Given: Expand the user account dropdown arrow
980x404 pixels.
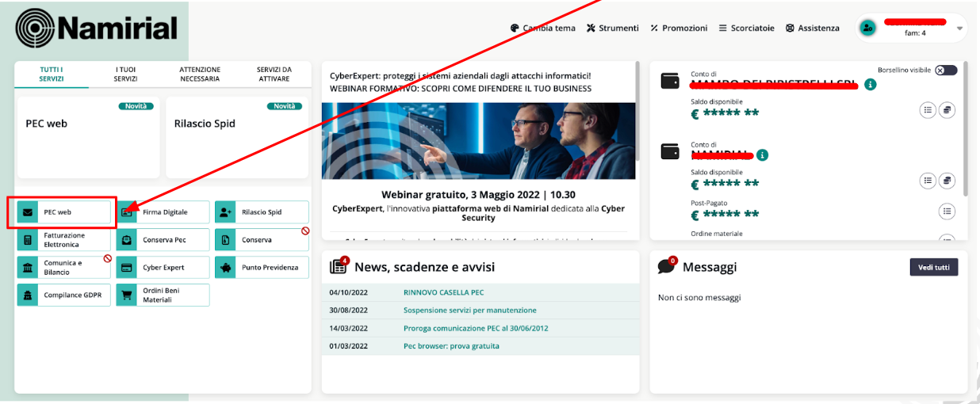Looking at the screenshot, I should (x=960, y=29).
